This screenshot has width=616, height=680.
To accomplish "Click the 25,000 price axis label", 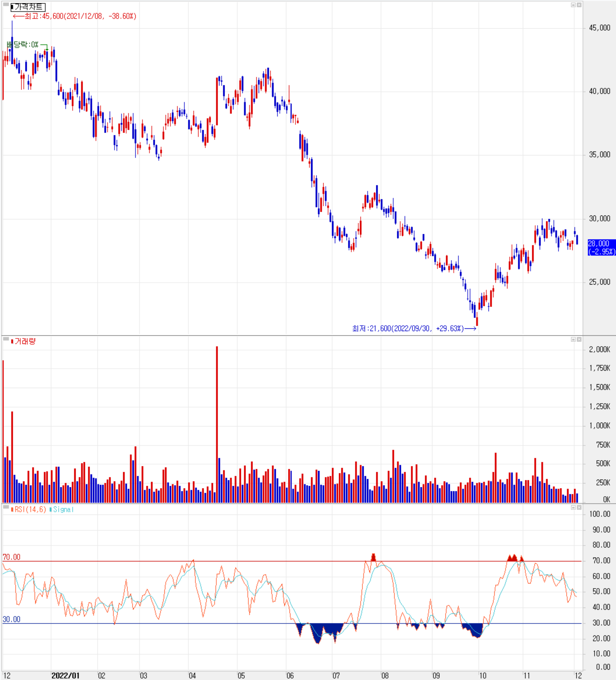I will point(599,282).
